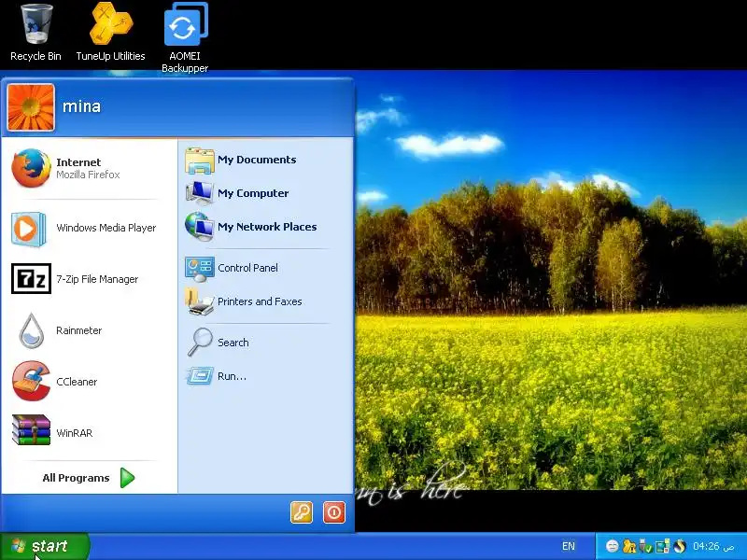
Task: Select the AOMEI Backupper desktop shortcut
Action: [185, 38]
